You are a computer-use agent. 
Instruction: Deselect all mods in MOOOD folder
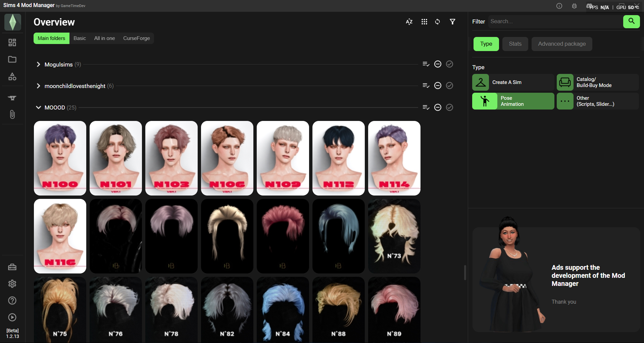coord(438,107)
